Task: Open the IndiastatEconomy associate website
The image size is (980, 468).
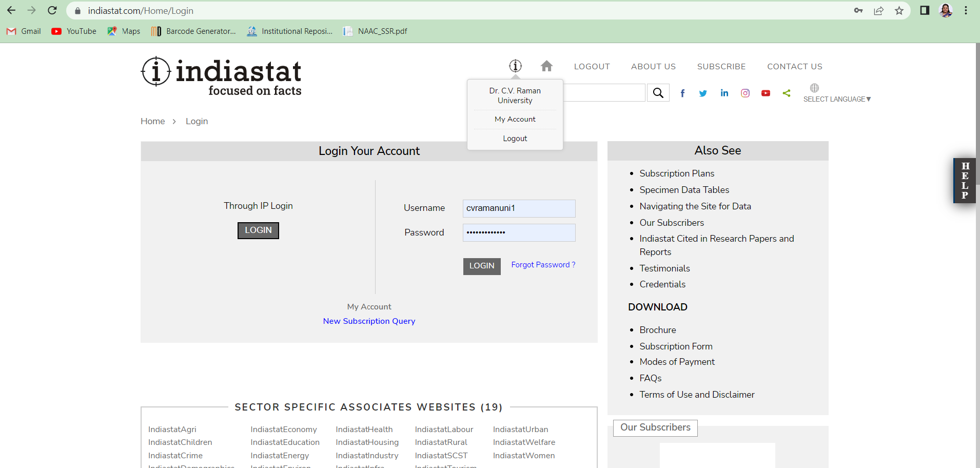Action: pos(284,430)
